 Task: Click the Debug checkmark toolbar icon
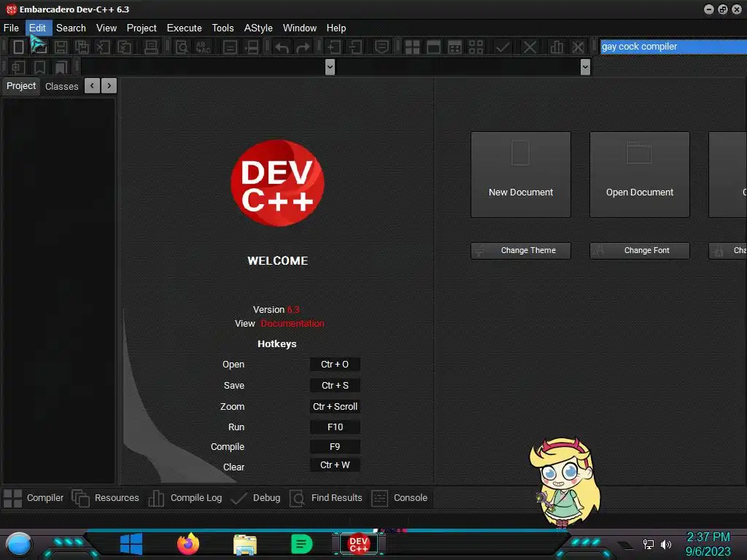pyautogui.click(x=503, y=47)
